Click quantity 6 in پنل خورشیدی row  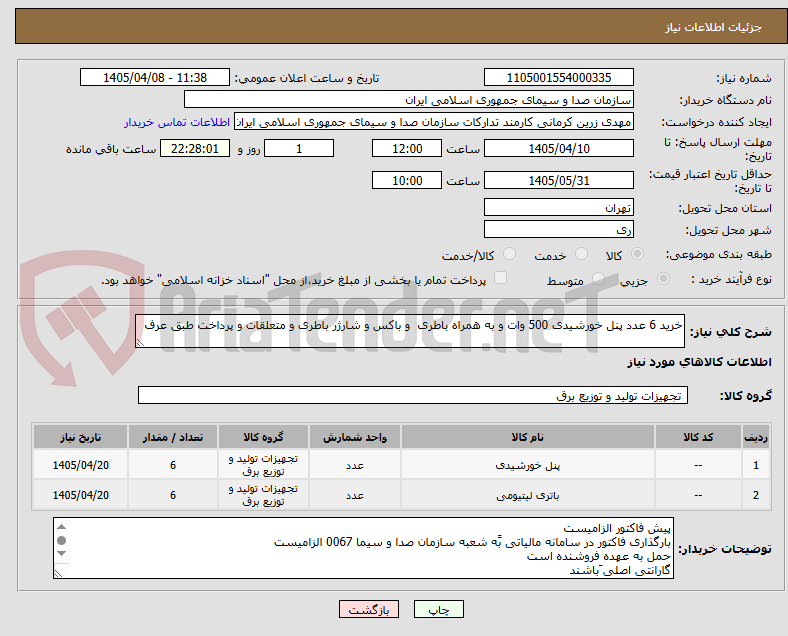point(173,465)
